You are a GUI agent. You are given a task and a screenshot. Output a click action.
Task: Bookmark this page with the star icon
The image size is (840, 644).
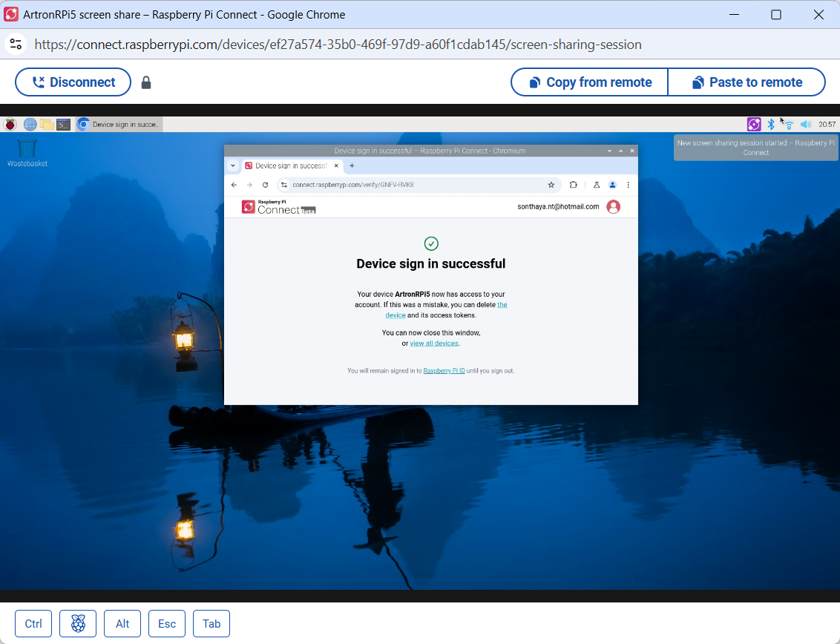[551, 185]
